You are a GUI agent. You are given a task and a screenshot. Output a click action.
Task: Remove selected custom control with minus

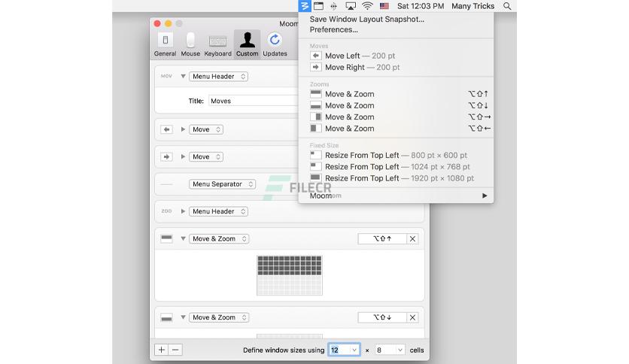[175, 350]
